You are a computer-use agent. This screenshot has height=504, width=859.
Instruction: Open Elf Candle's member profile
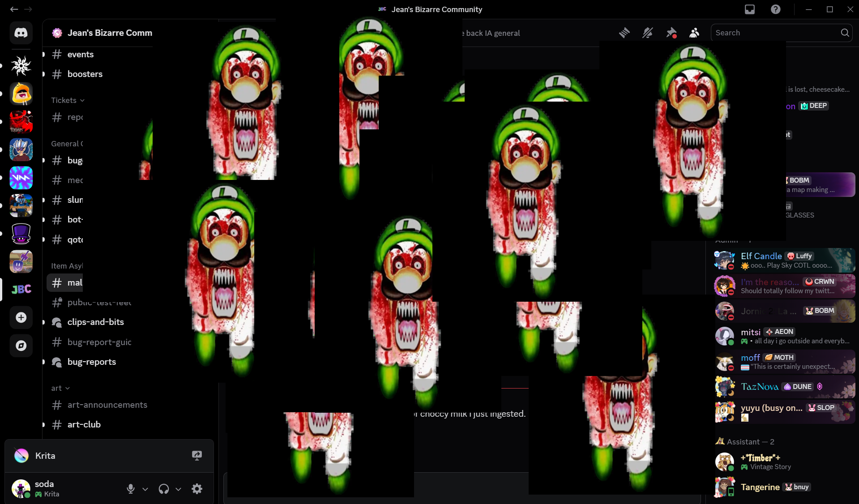point(784,261)
